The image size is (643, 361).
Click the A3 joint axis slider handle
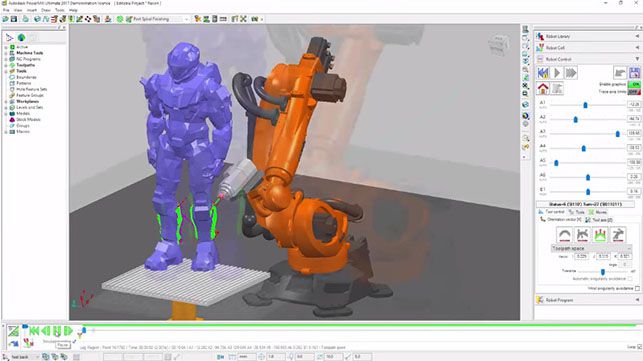618,134
